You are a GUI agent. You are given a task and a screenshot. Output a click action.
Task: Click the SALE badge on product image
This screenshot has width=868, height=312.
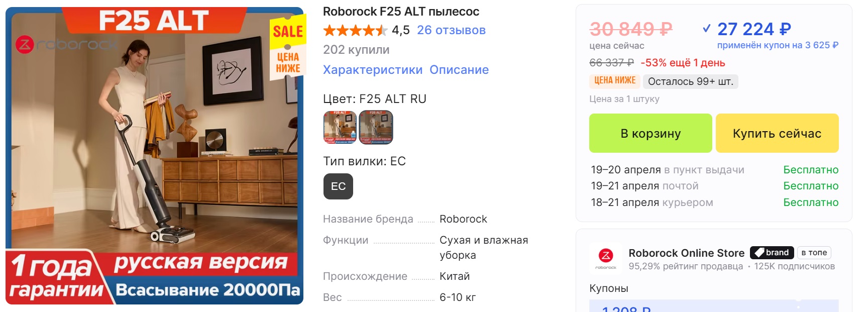coord(288,32)
